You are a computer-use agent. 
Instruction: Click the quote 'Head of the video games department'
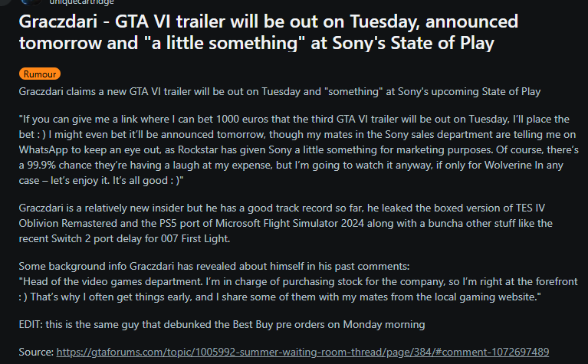pyautogui.click(x=298, y=282)
